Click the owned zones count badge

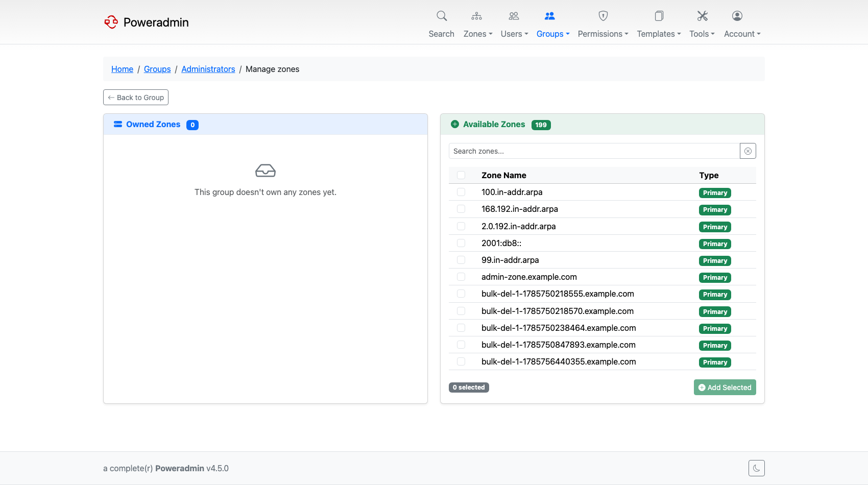pos(192,125)
